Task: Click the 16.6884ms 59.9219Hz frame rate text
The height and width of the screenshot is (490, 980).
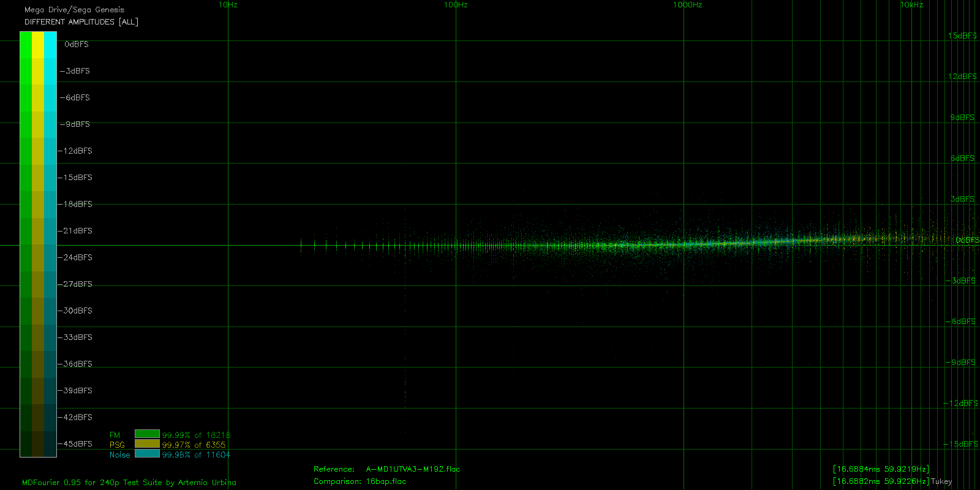Action: pos(881,469)
